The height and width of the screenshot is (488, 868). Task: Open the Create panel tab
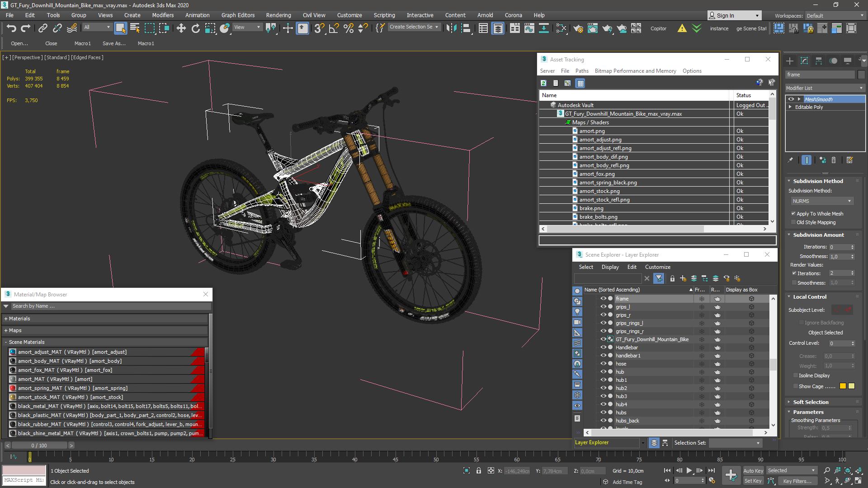click(790, 61)
